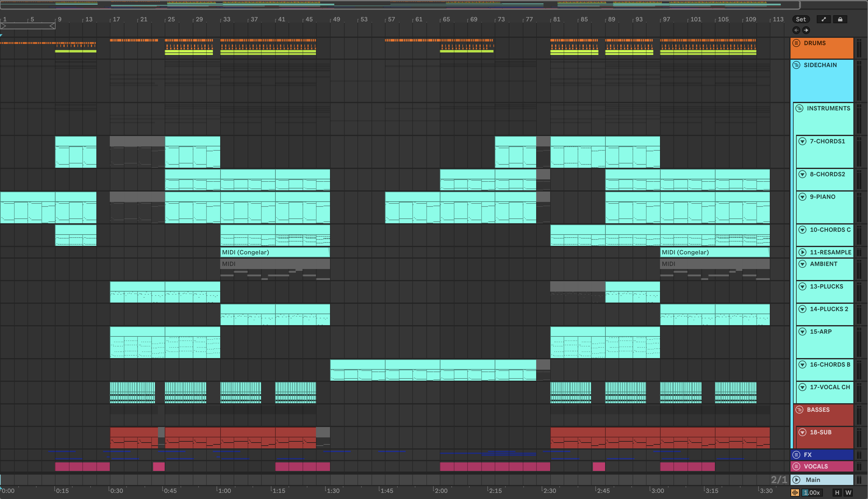Collapse the 8-CHORDS2 track triangle
This screenshot has width=868, height=499.
coord(802,174)
